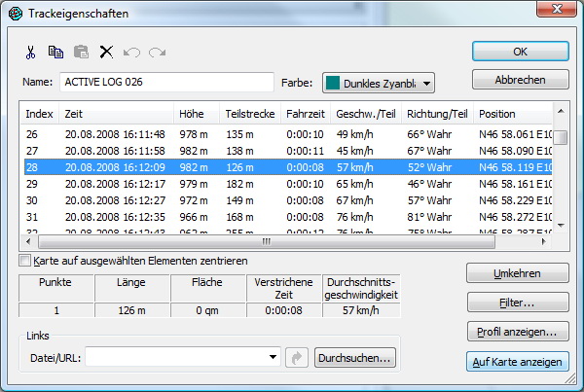Expand the Datei/URL dropdown list
This screenshot has height=392, width=584.
tap(274, 359)
